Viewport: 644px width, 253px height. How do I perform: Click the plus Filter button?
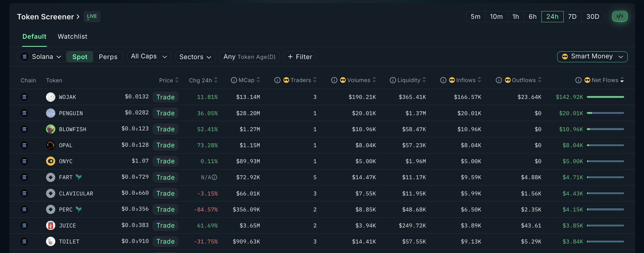pos(300,57)
